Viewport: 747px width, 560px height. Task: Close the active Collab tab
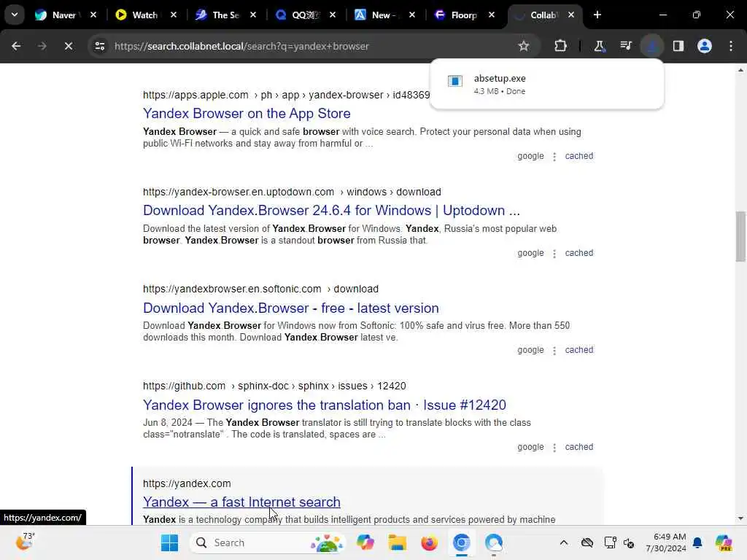click(571, 15)
